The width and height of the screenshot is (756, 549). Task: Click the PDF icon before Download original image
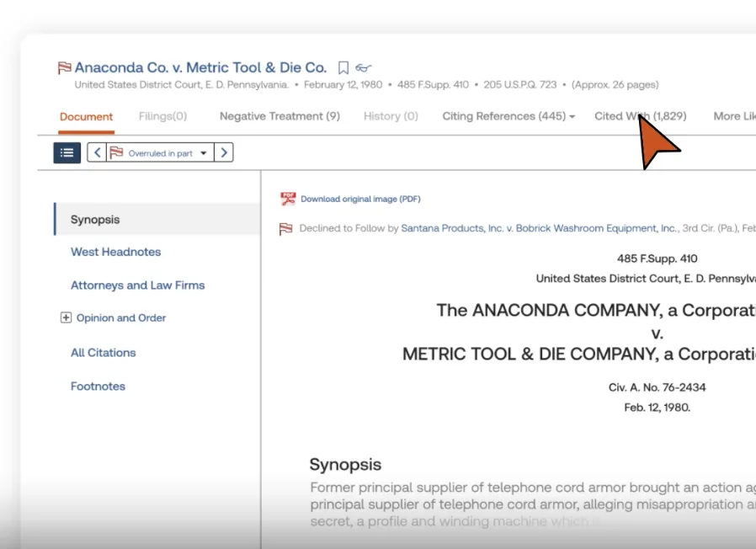coord(286,199)
